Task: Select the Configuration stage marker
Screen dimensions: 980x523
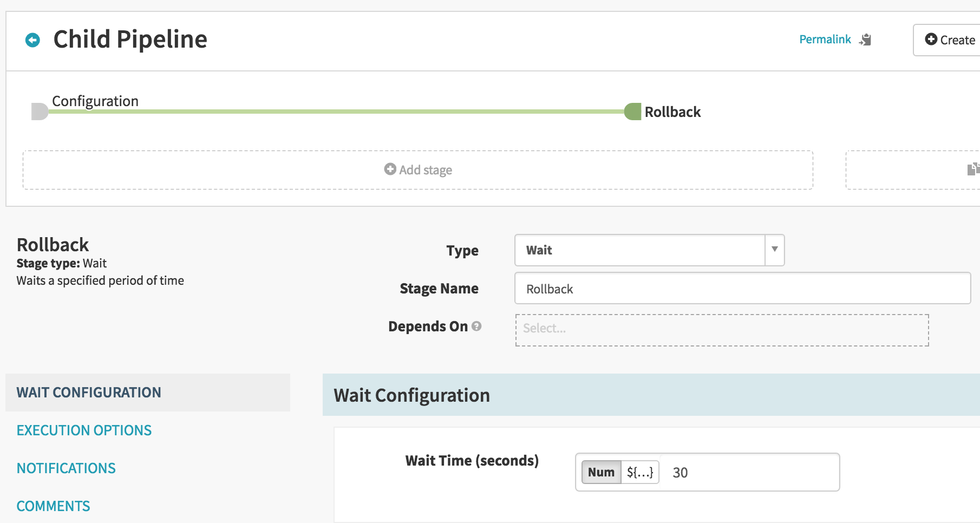Action: [x=40, y=112]
